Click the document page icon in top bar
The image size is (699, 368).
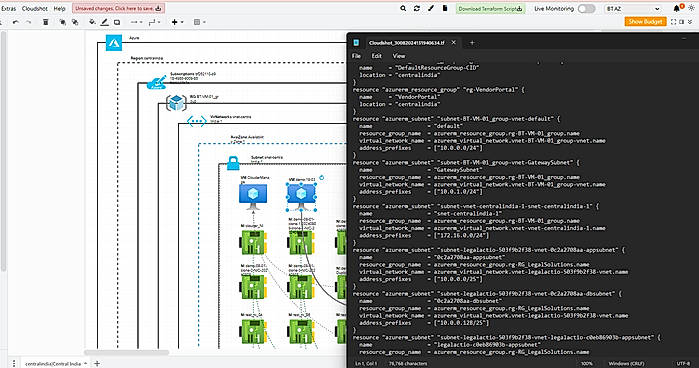445,8
